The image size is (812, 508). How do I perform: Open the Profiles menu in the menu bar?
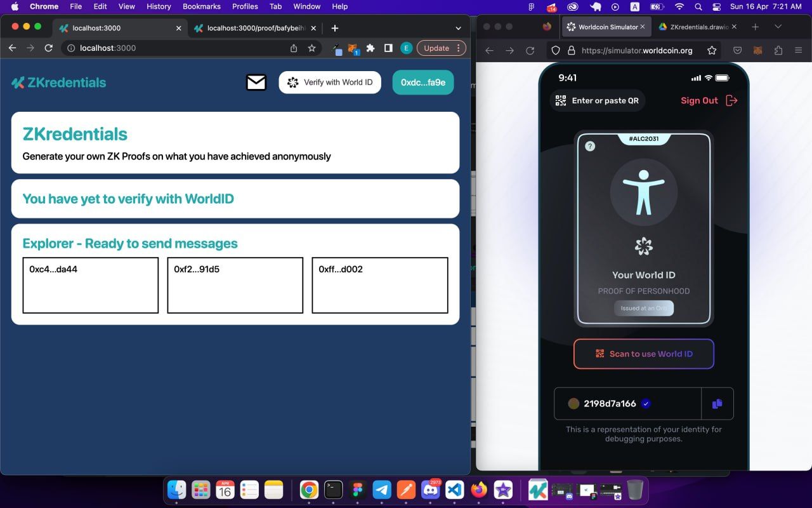pyautogui.click(x=245, y=6)
